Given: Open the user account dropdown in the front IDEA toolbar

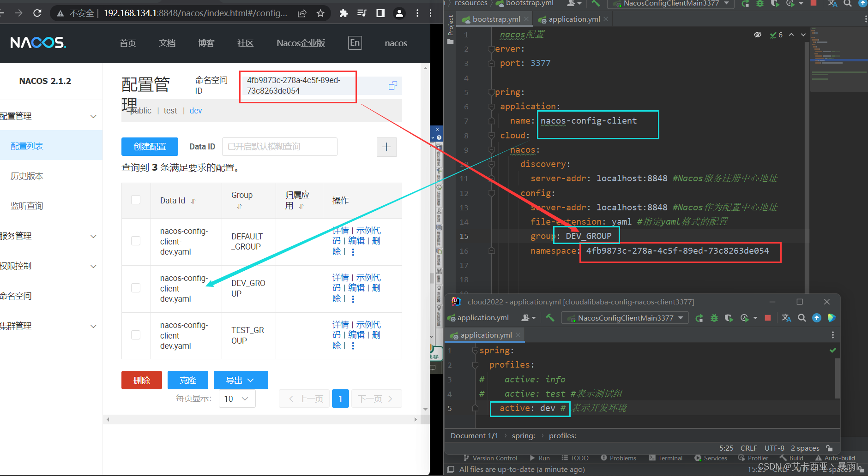Looking at the screenshot, I should point(529,318).
